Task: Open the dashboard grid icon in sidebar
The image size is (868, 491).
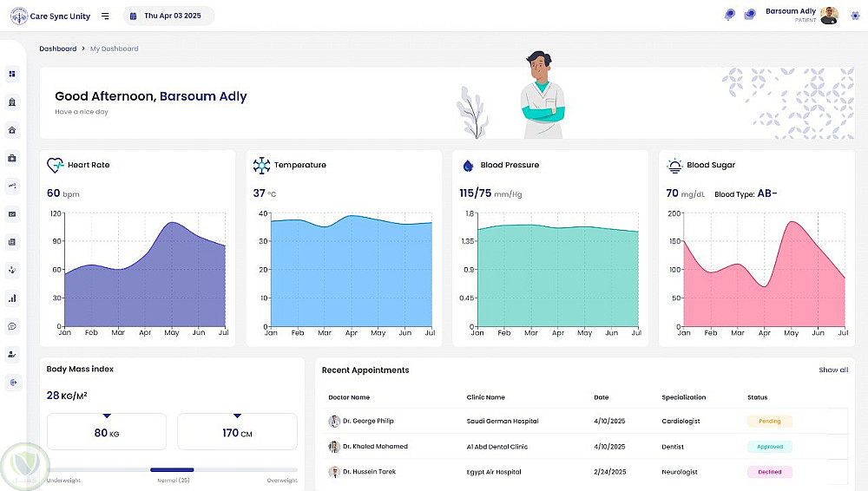Action: (x=12, y=74)
